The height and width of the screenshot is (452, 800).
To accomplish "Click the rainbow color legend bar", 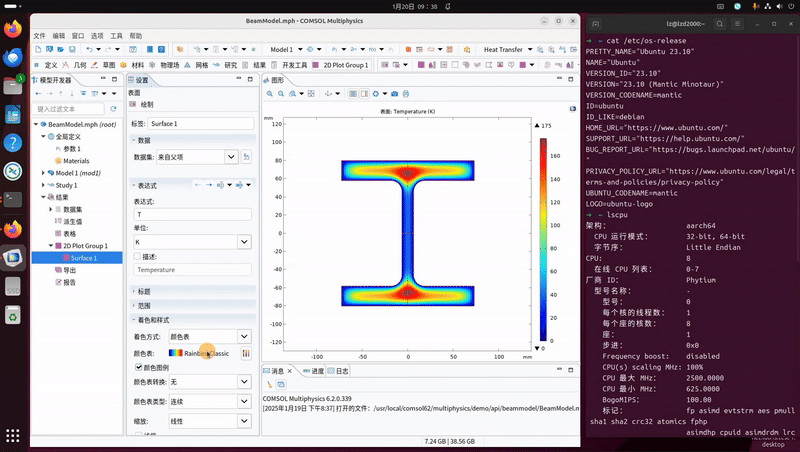I will 542,237.
